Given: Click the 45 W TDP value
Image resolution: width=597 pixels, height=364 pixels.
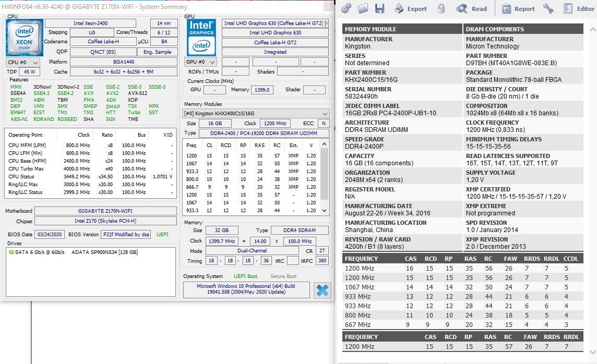Looking at the screenshot, I should point(29,71).
